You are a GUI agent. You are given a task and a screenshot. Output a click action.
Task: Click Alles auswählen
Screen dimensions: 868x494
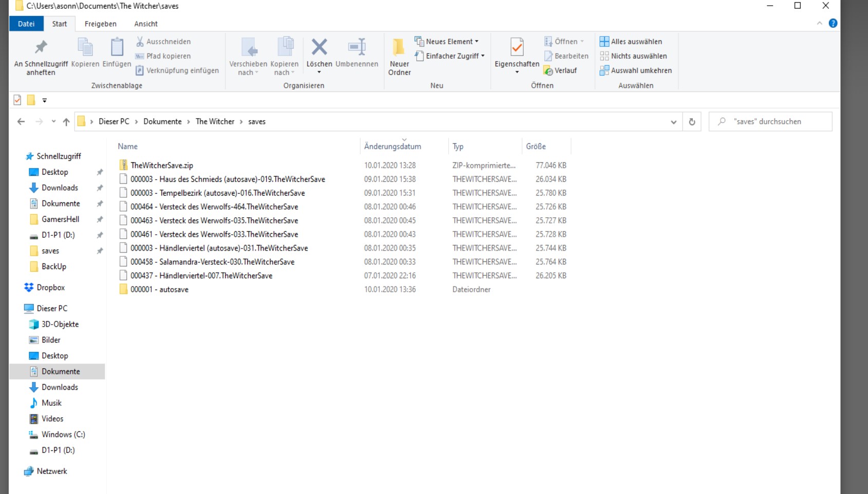[x=631, y=42]
